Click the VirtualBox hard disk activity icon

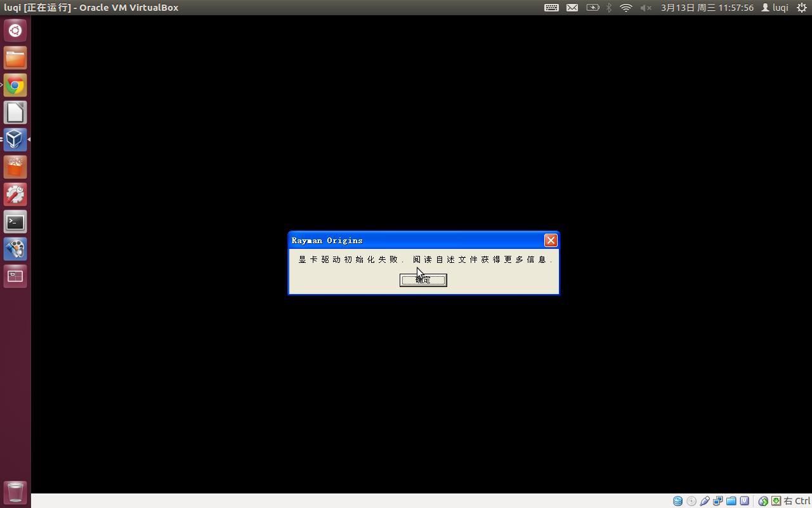click(678, 501)
